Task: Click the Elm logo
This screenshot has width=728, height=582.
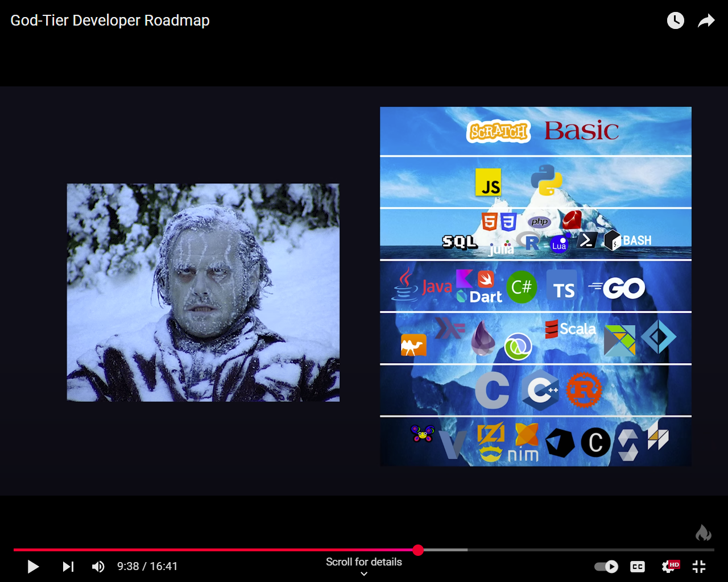Action: point(619,340)
